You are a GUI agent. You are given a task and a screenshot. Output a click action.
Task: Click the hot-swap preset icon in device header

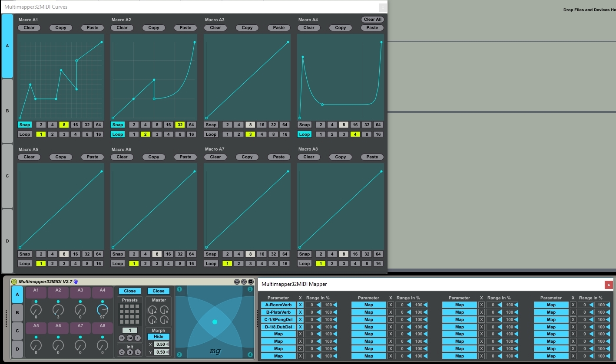pos(244,282)
